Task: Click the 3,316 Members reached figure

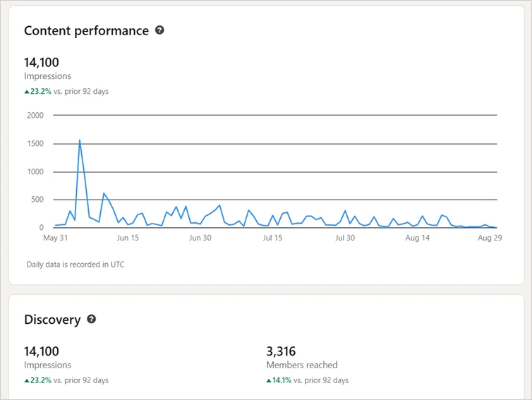Action: tap(281, 351)
